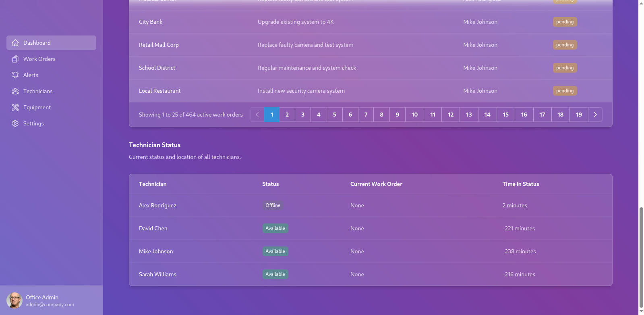Go to page 4 of work orders
Viewport: 644px width, 315px height.
coord(319,115)
